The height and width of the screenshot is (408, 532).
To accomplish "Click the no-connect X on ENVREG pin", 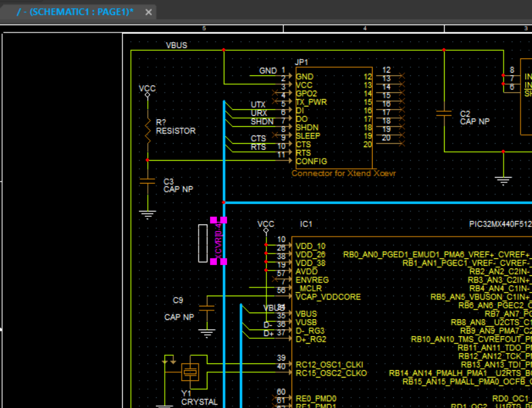I will (x=275, y=279).
